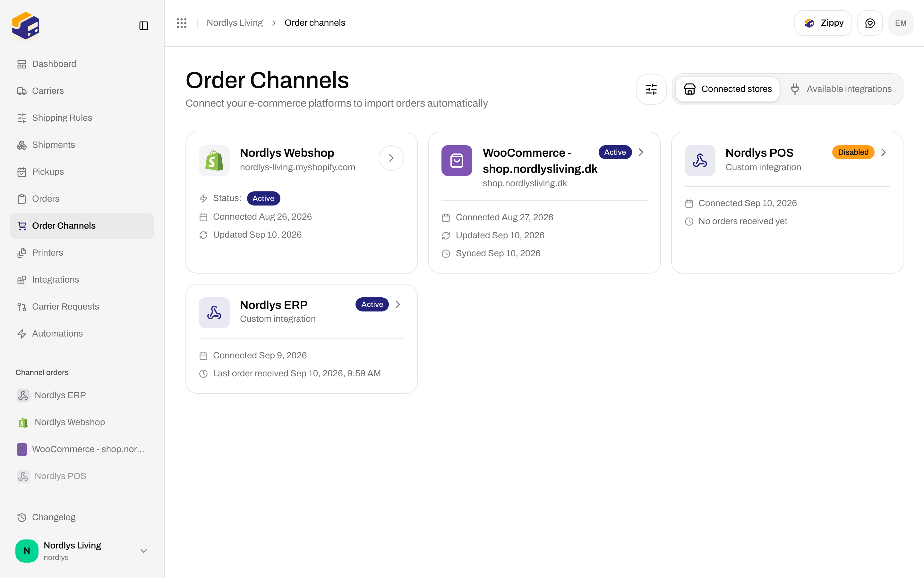
Task: Open Nordlys ERP details chevron
Action: click(x=398, y=304)
